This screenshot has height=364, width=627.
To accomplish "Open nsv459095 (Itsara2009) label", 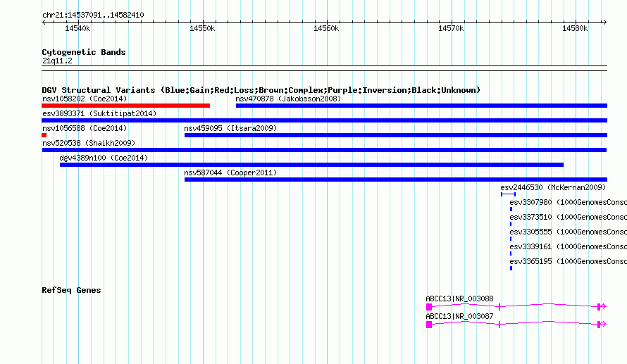I will coord(230,128).
